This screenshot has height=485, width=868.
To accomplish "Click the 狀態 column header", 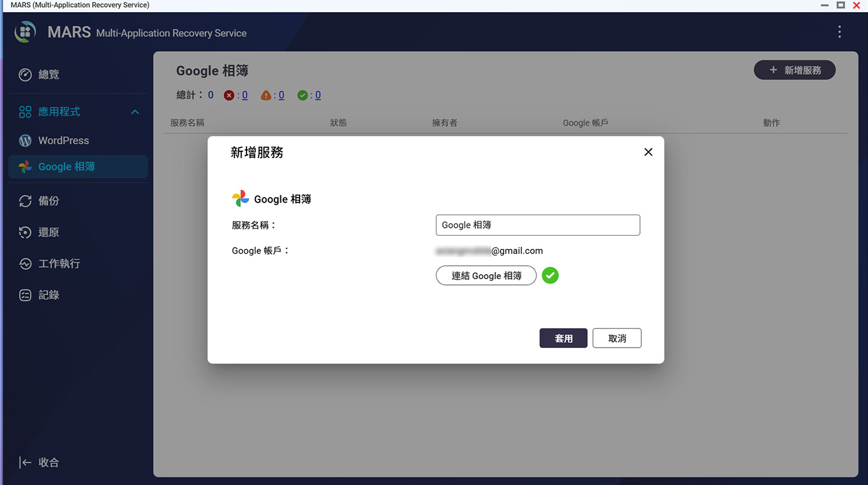I will 338,122.
